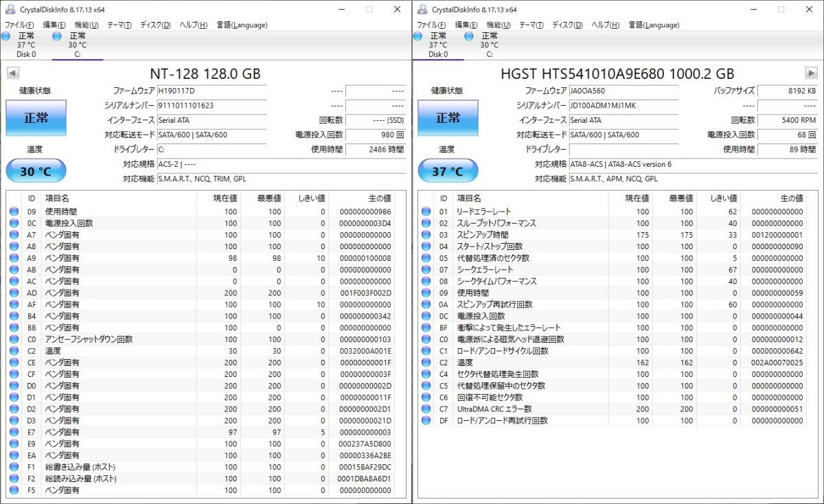Click status icon of リードエラーレート row

(426, 211)
